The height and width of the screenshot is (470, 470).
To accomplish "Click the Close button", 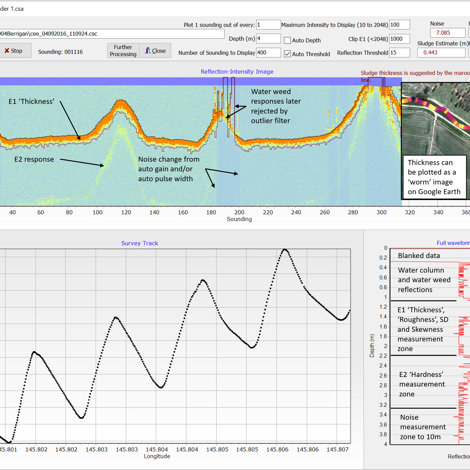I will point(155,51).
